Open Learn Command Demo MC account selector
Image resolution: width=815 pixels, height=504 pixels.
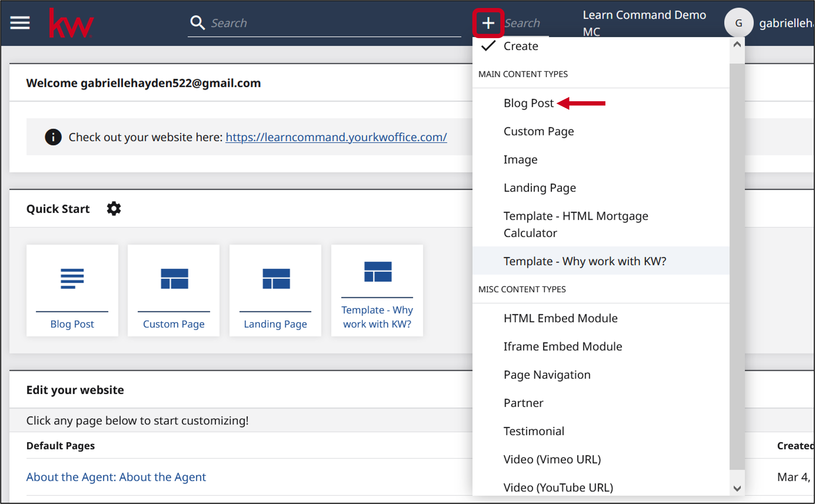tap(644, 23)
